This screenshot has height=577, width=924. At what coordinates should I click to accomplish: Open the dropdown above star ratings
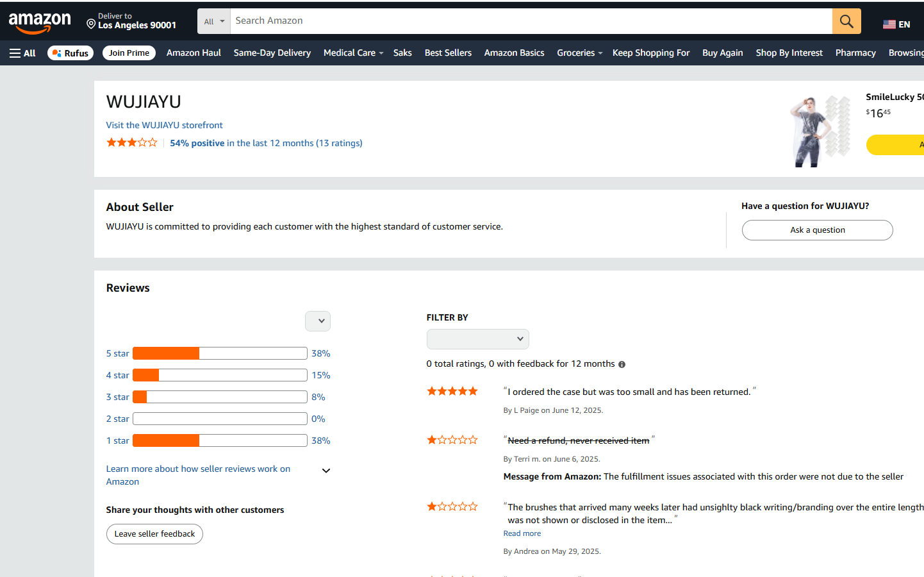coord(318,321)
